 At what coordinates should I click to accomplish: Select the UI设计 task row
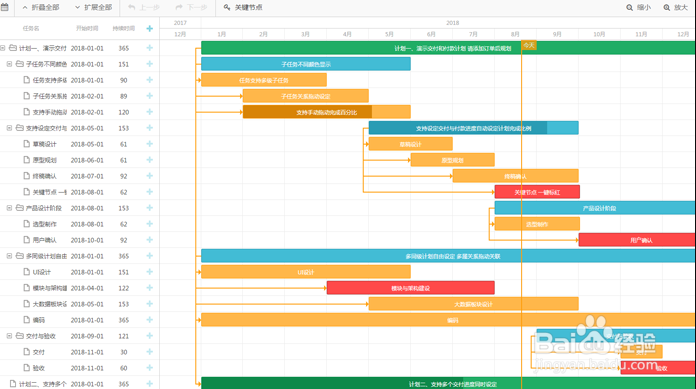pyautogui.click(x=79, y=272)
